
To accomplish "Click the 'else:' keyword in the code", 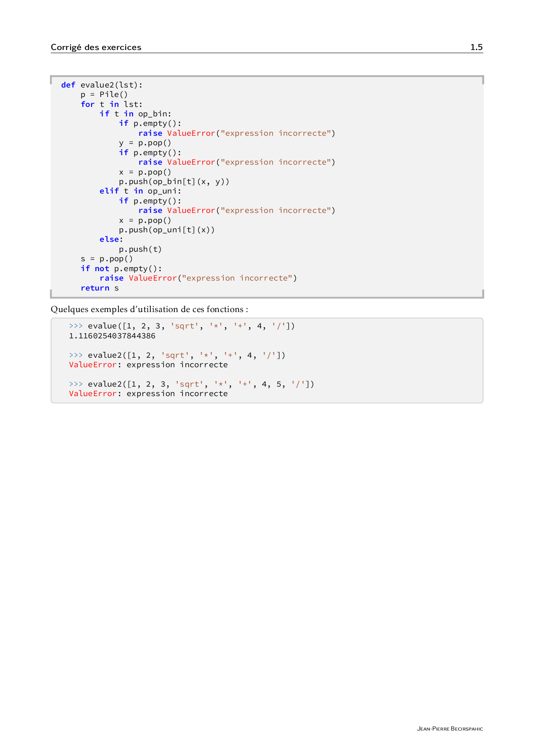I will click(111, 239).
